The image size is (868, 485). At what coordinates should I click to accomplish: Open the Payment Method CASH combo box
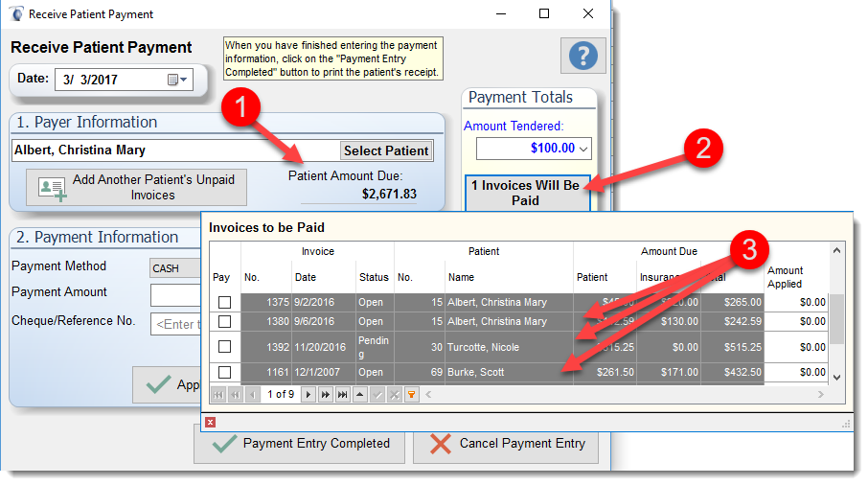174,268
